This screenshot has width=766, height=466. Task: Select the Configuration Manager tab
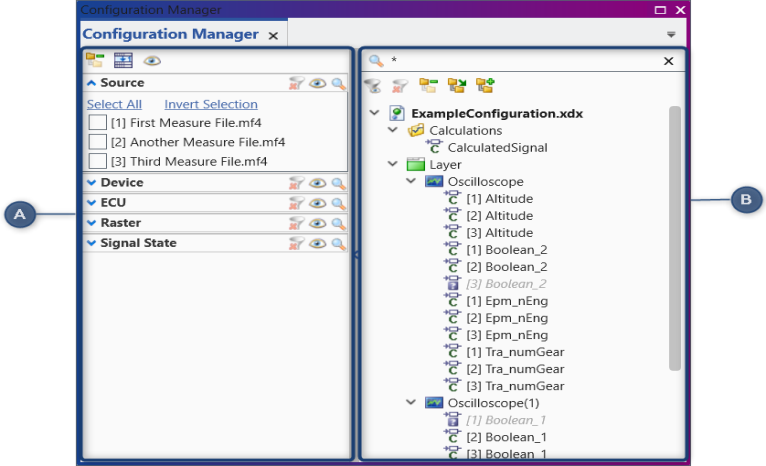point(170,35)
